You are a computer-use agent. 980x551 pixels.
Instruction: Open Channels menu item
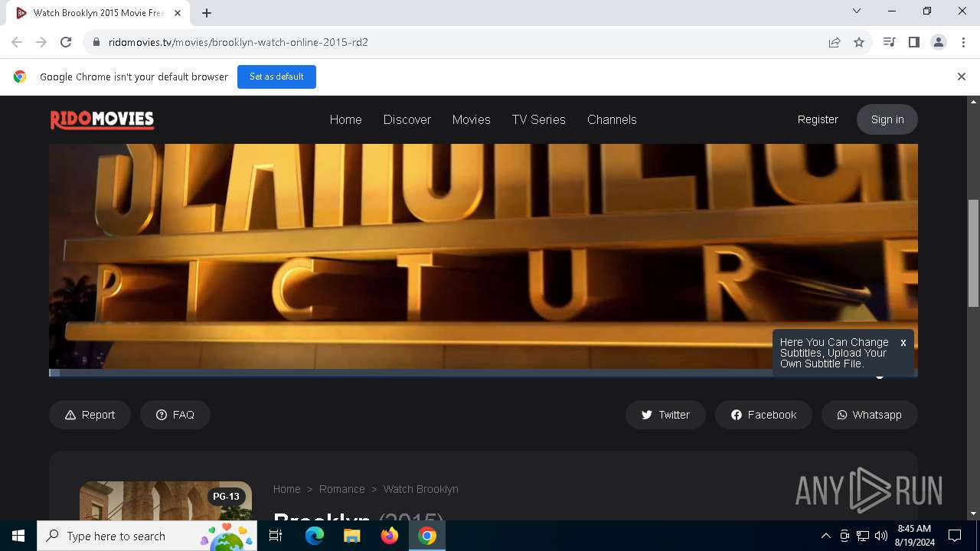coord(612,119)
